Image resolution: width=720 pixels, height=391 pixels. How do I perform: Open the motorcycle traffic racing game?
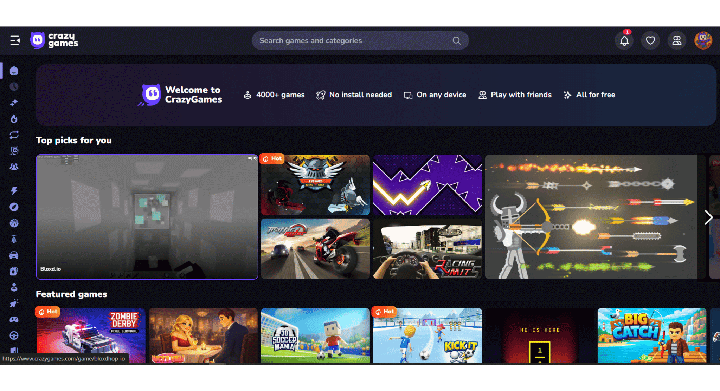pos(315,249)
